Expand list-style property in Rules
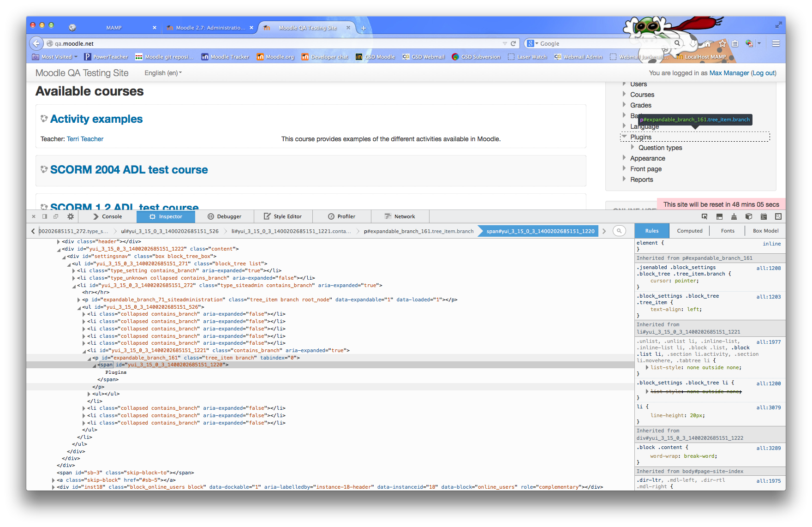The width and height of the screenshot is (812, 527). pos(647,367)
